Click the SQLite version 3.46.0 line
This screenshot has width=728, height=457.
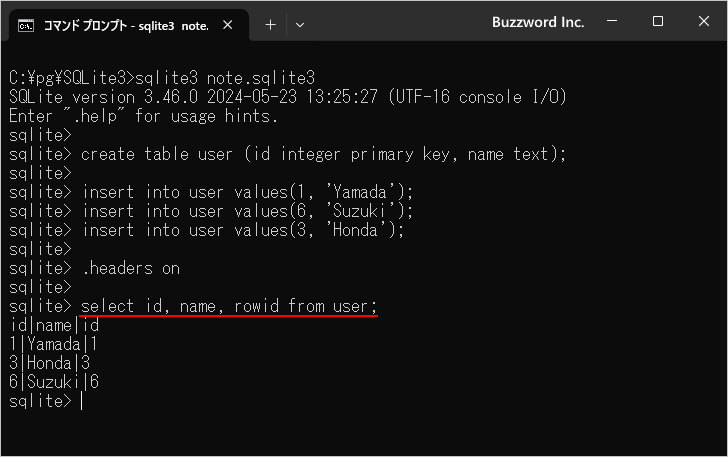(x=287, y=97)
